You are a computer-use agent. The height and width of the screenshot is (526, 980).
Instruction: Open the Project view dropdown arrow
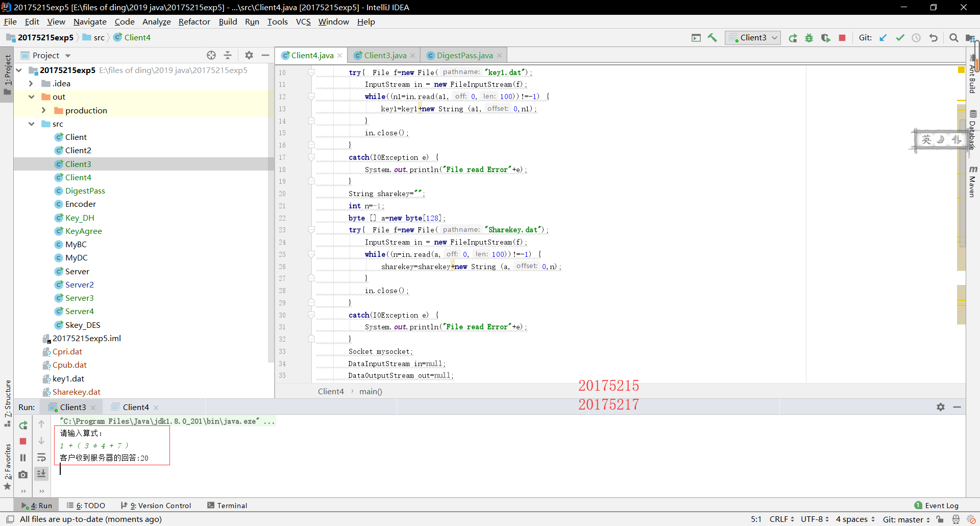point(68,56)
